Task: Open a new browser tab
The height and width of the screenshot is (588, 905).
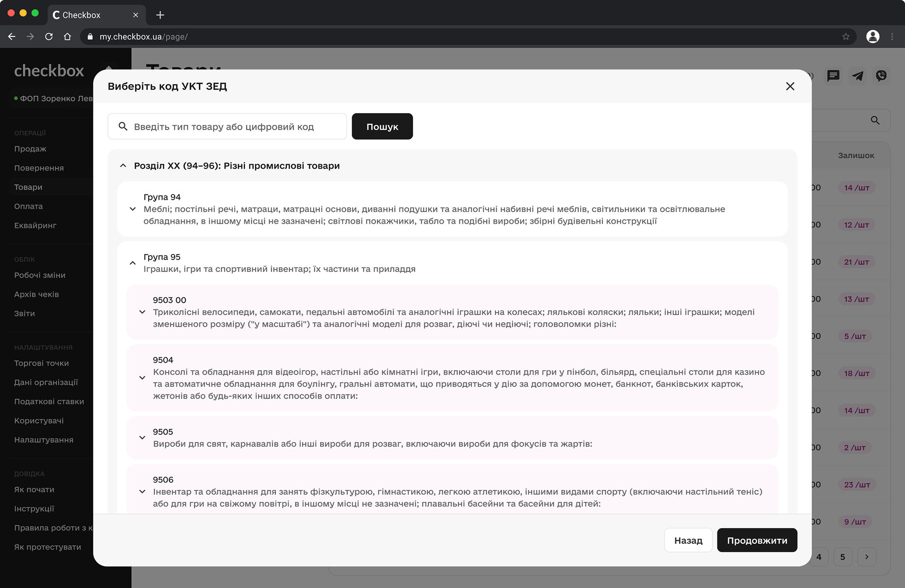Action: (160, 15)
